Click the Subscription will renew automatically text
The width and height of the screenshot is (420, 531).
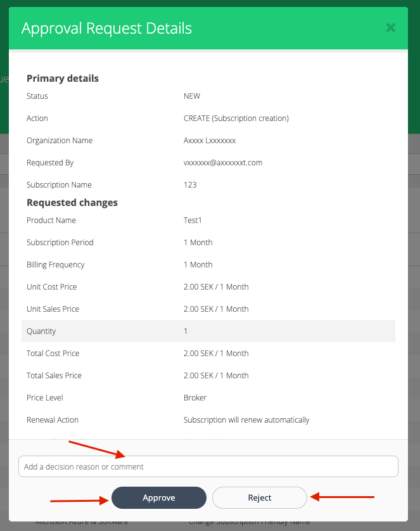[246, 420]
